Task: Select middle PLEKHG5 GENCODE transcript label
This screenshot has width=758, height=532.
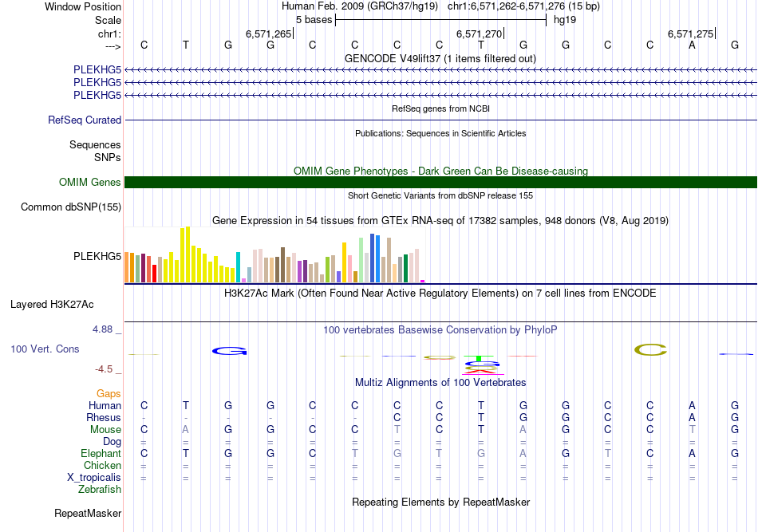Action: point(97,83)
